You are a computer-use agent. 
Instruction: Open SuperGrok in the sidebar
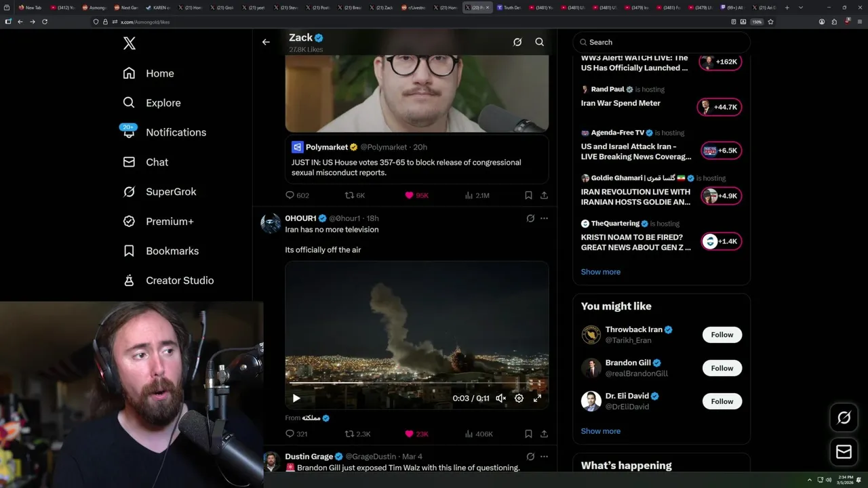pyautogui.click(x=159, y=192)
